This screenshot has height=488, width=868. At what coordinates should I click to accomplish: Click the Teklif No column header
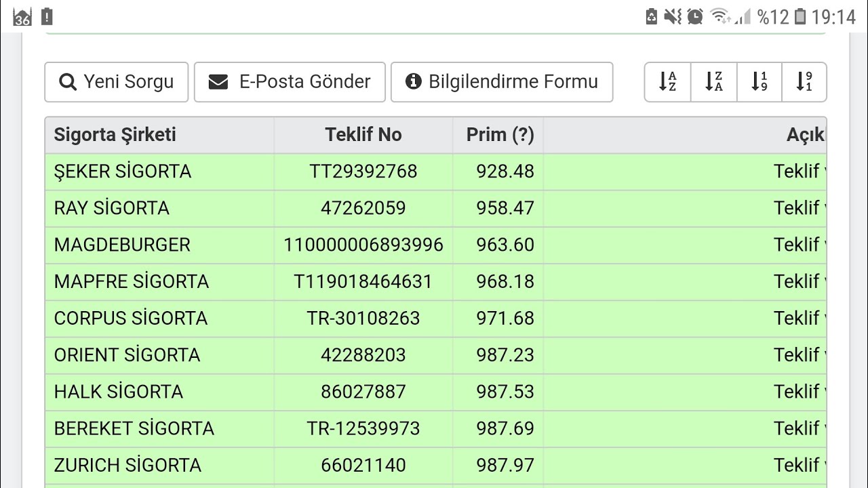(363, 135)
